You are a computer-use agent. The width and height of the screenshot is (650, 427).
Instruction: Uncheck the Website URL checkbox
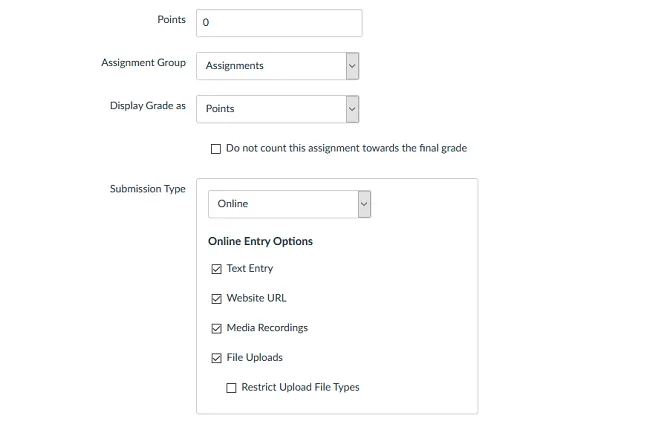(x=217, y=298)
